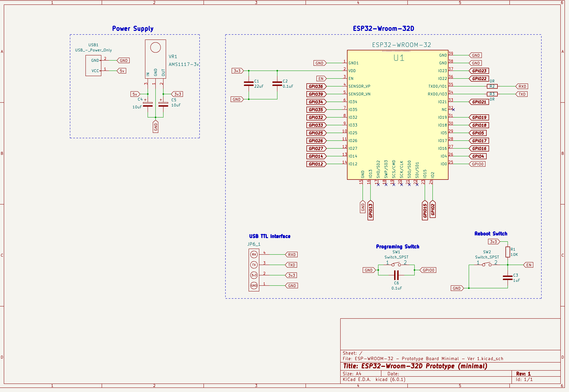Click the GPIO23 net label
The image size is (569, 392).
coord(479,71)
